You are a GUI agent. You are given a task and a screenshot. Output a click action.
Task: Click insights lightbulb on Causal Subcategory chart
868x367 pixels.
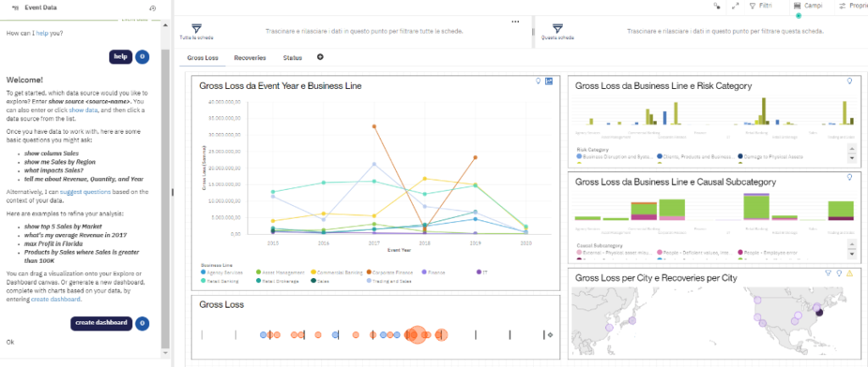[849, 177]
